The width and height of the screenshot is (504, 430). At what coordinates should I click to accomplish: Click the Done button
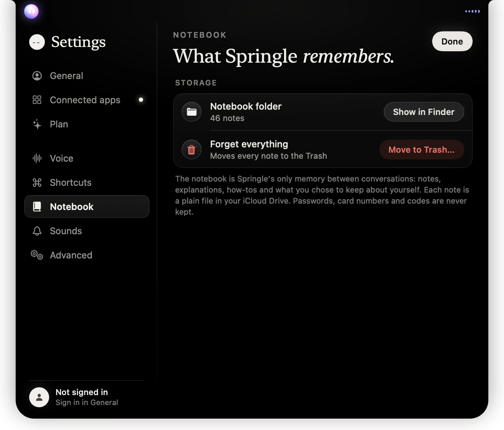click(x=452, y=41)
